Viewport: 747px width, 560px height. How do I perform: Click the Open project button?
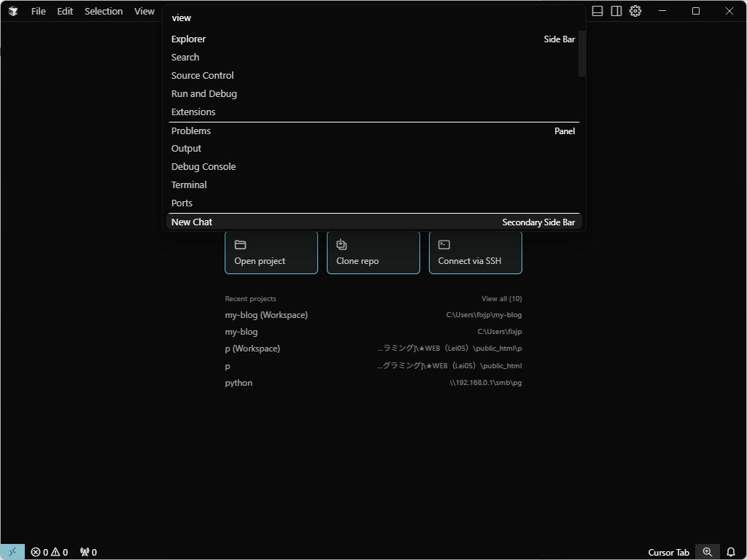click(x=271, y=252)
